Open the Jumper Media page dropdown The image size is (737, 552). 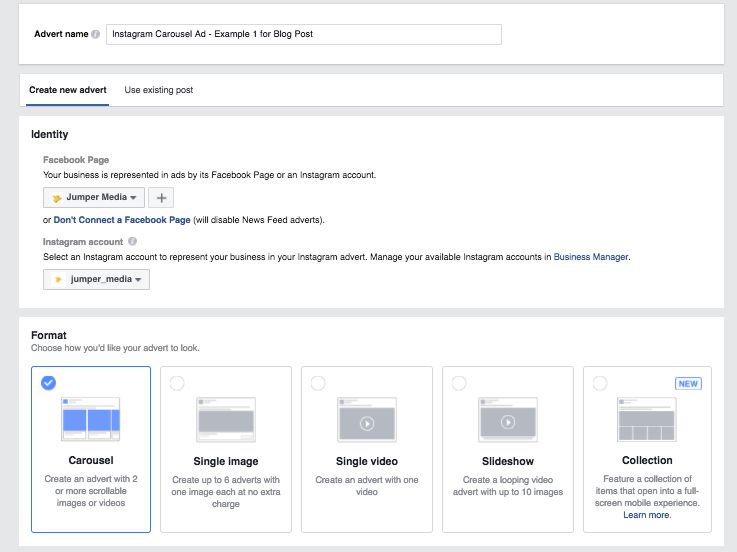tap(95, 198)
